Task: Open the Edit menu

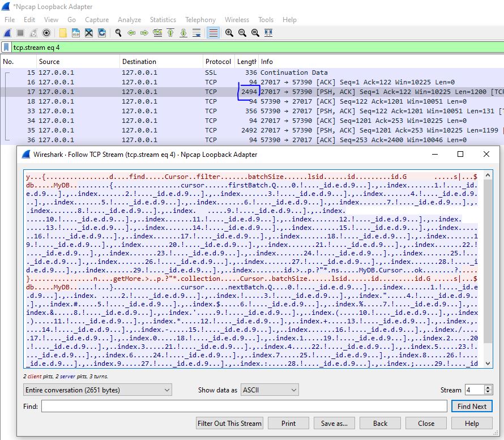Action: tap(29, 20)
